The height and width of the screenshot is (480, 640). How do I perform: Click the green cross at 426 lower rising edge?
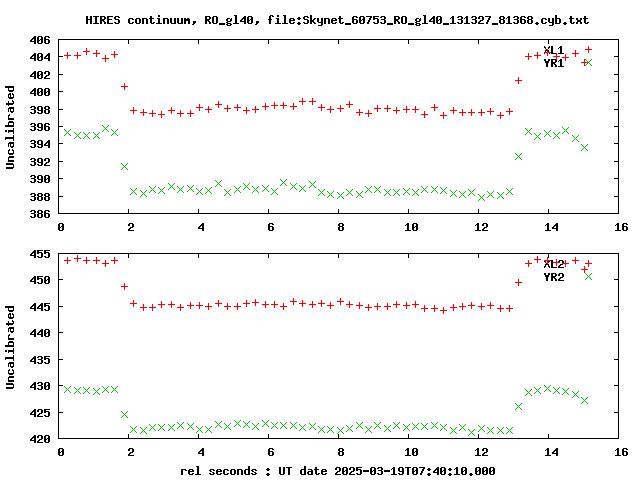(x=518, y=407)
